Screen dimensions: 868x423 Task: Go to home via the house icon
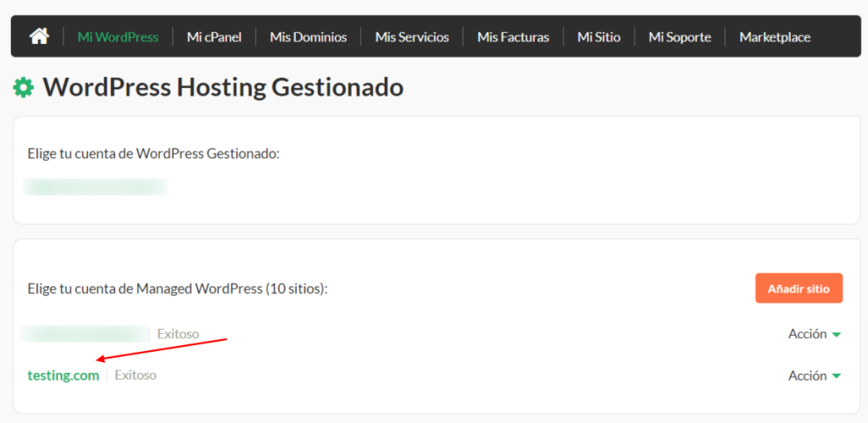point(39,37)
